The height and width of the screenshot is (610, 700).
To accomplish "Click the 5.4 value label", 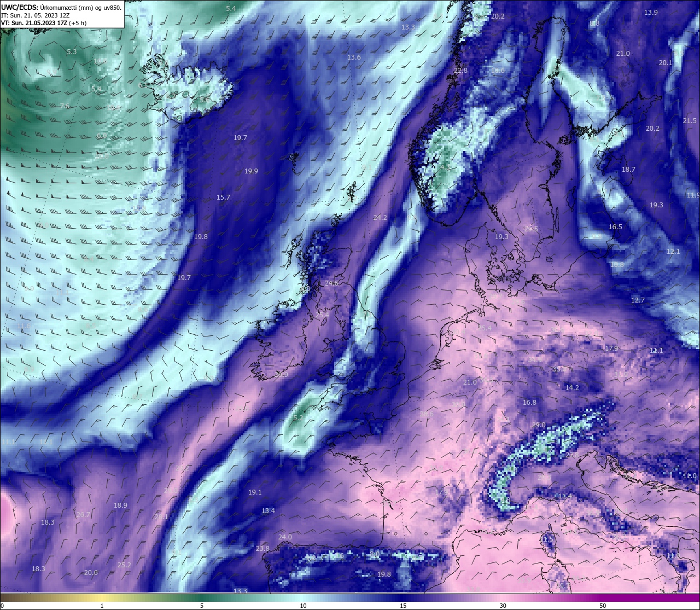I will pos(231,8).
